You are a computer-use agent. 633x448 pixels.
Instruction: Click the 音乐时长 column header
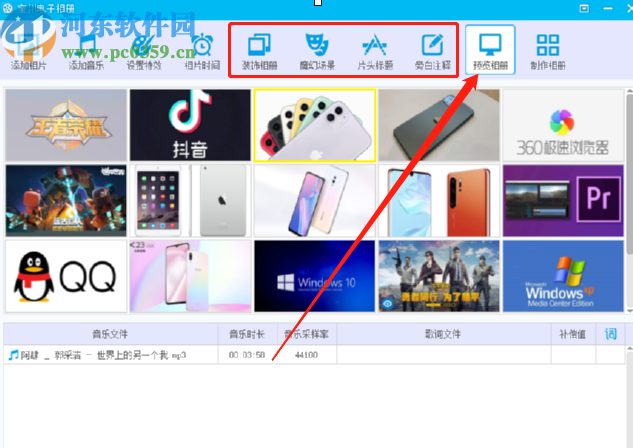[247, 334]
